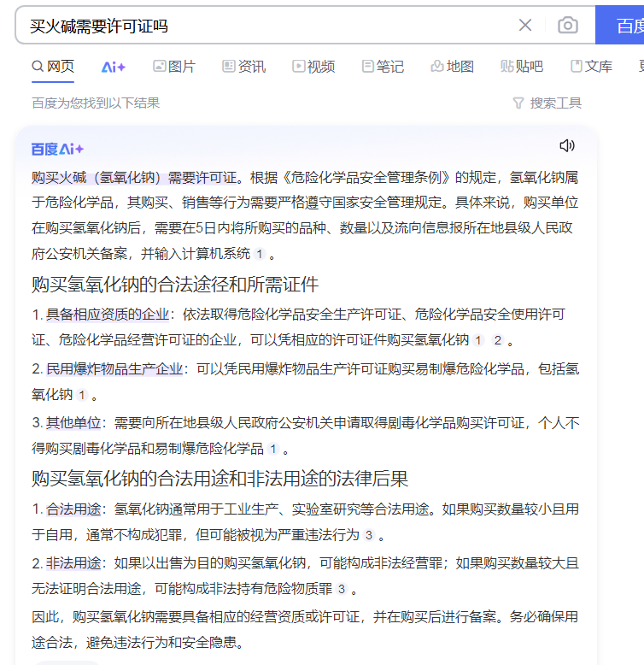Screen dimensions: 644x665
Task: Switch to the 视频 tab
Action: [313, 67]
